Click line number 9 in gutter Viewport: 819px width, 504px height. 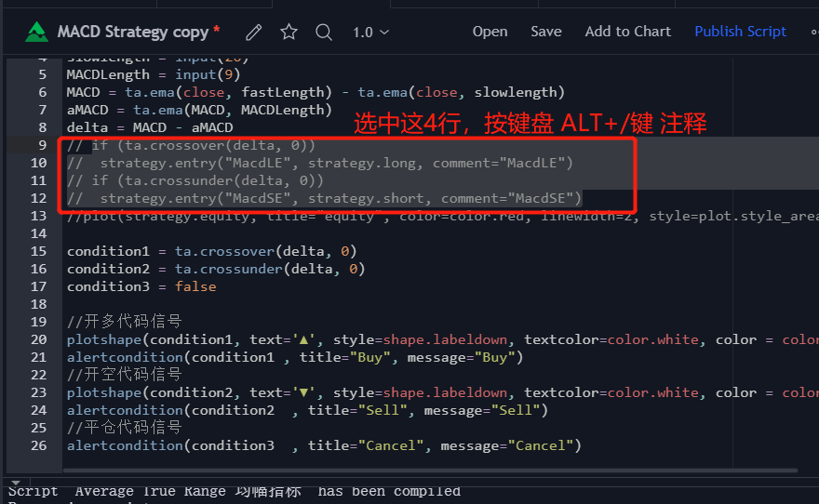coord(42,145)
